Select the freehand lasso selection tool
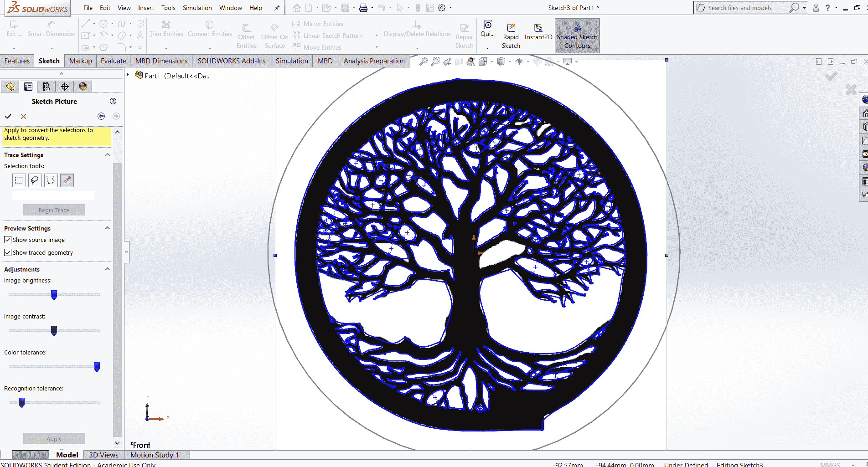The height and width of the screenshot is (467, 868). (x=35, y=180)
